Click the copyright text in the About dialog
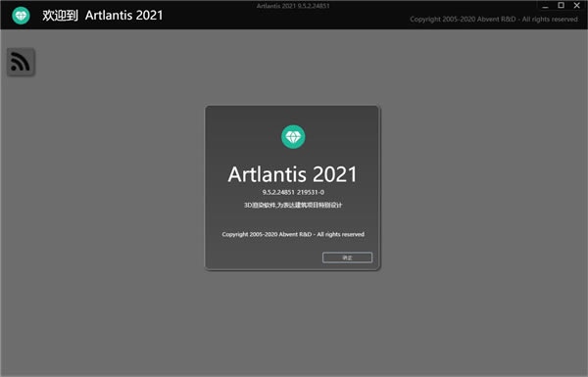This screenshot has height=377, width=588. coord(293,234)
